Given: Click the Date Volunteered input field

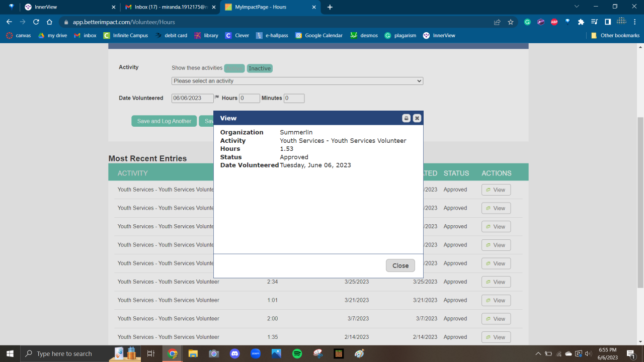Looking at the screenshot, I should 193,99.
